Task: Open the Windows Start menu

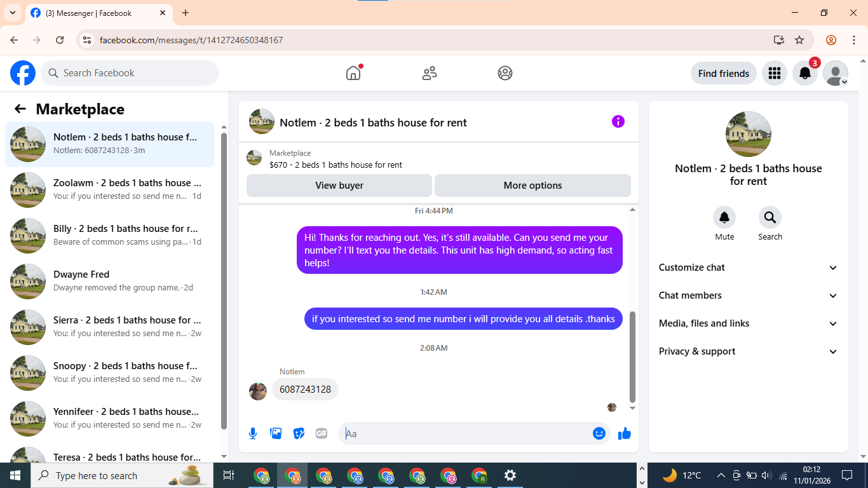Action: (x=15, y=475)
